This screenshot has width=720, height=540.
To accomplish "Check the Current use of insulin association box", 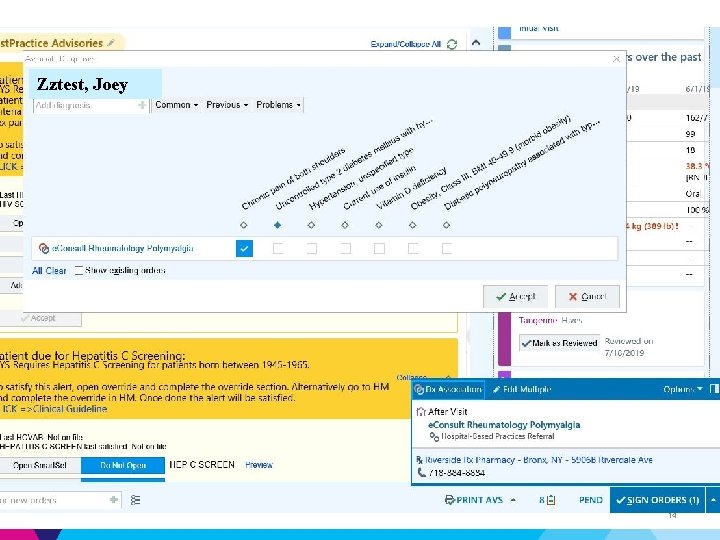I will pyautogui.click(x=345, y=248).
